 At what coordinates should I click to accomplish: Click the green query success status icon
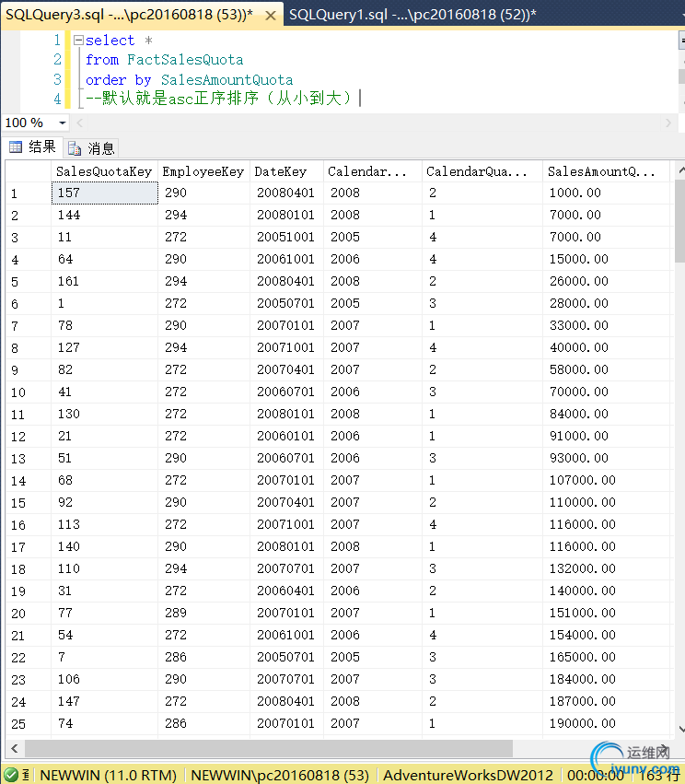pyautogui.click(x=10, y=775)
